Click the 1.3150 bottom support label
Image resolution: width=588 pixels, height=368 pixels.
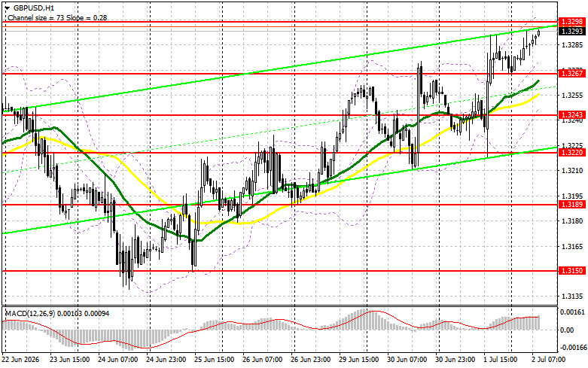click(571, 271)
